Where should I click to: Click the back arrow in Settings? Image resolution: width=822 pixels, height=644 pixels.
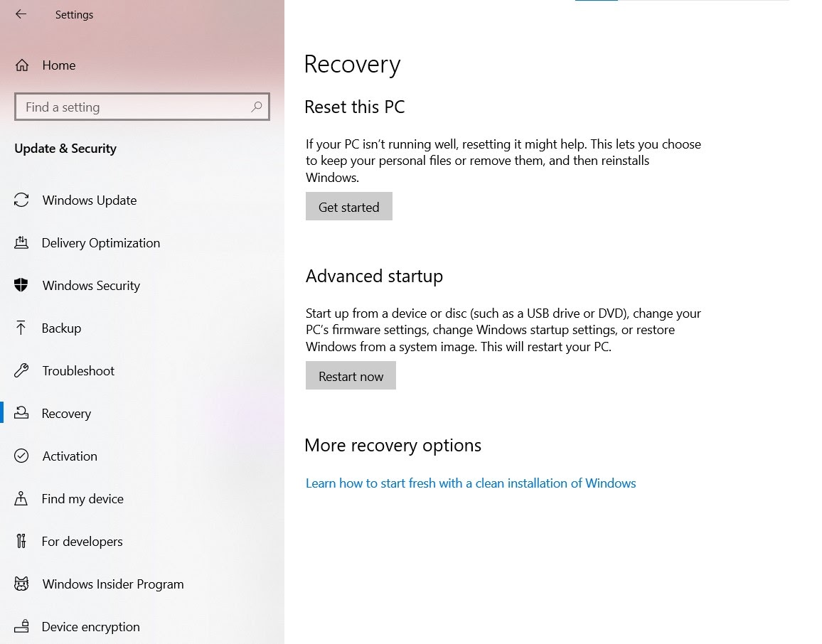pos(21,14)
